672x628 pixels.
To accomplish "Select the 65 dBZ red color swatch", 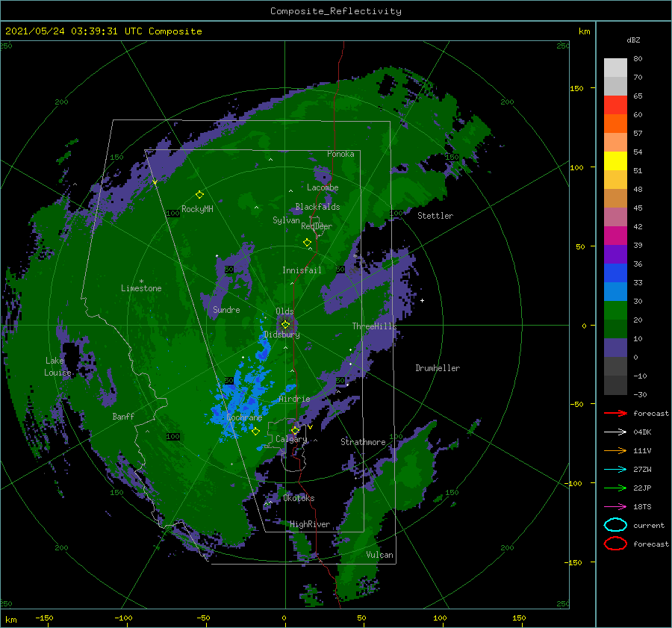I will pos(615,105).
